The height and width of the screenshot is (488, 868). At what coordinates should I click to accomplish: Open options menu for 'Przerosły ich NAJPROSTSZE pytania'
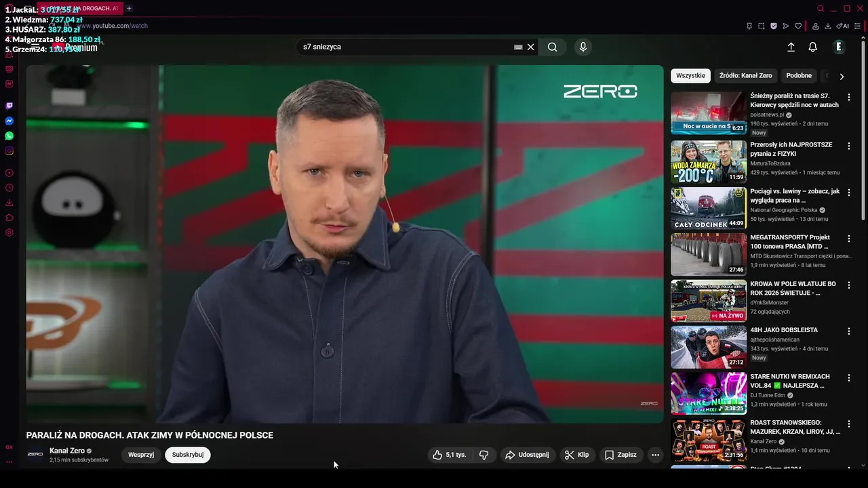click(848, 146)
